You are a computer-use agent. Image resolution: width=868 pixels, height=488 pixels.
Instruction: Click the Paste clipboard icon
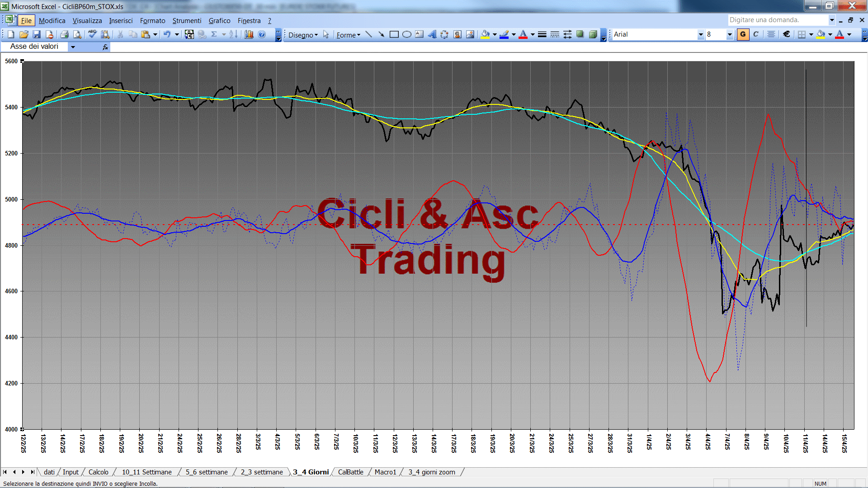(146, 34)
